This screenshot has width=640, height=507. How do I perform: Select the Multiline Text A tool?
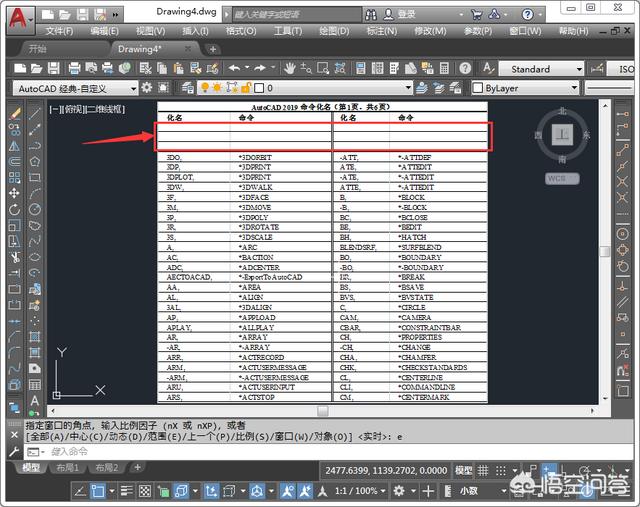tap(35, 400)
